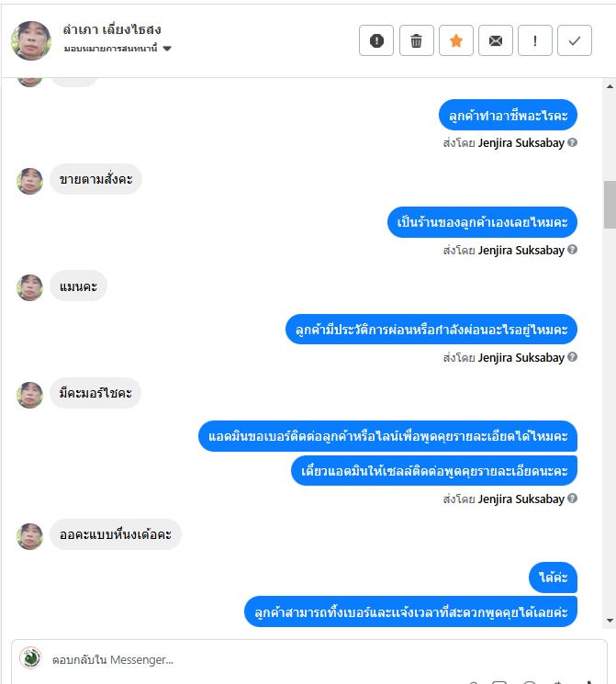Image resolution: width=616 pixels, height=684 pixels.
Task: Click help icon beside first Jenjira Suksabay label
Action: tap(572, 142)
